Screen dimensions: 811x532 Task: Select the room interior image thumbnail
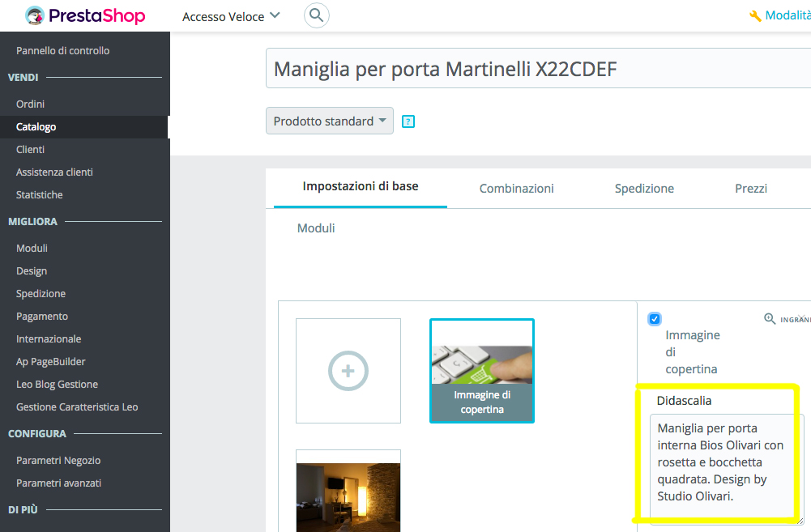tap(348, 494)
